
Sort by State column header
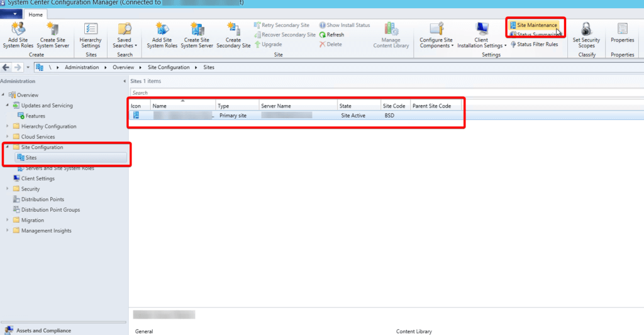359,106
